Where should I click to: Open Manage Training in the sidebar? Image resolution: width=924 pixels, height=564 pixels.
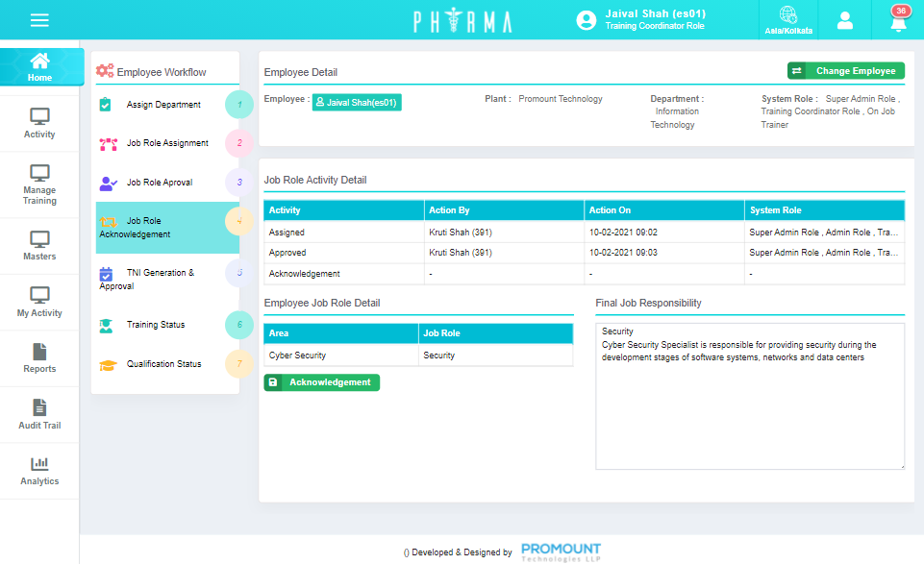point(39,184)
